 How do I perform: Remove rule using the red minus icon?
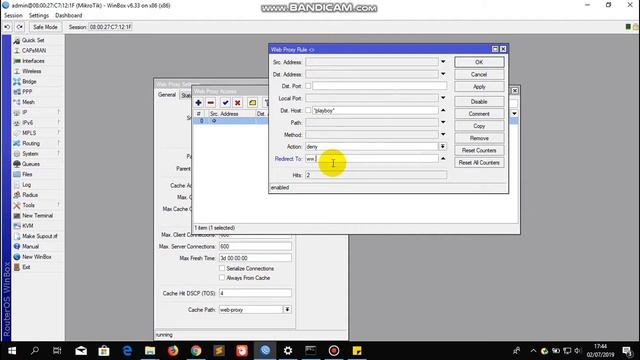coord(211,103)
